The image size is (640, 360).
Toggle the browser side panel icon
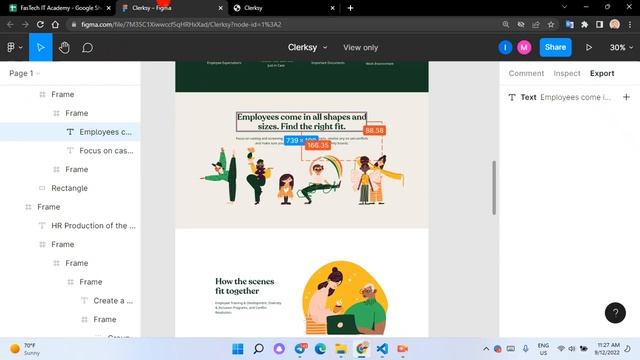pyautogui.click(x=600, y=24)
